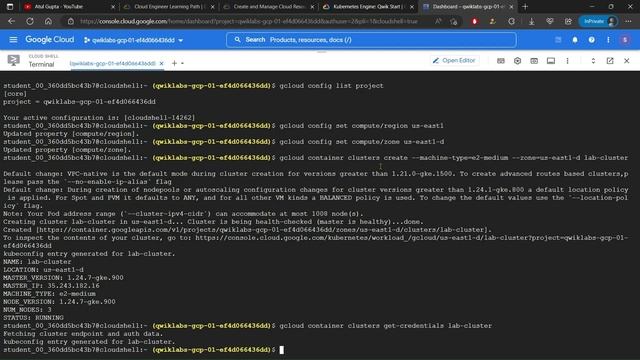The height and width of the screenshot is (360, 640).
Task: Switch to Create and Manage Cloud Resources tab
Action: 268,7
